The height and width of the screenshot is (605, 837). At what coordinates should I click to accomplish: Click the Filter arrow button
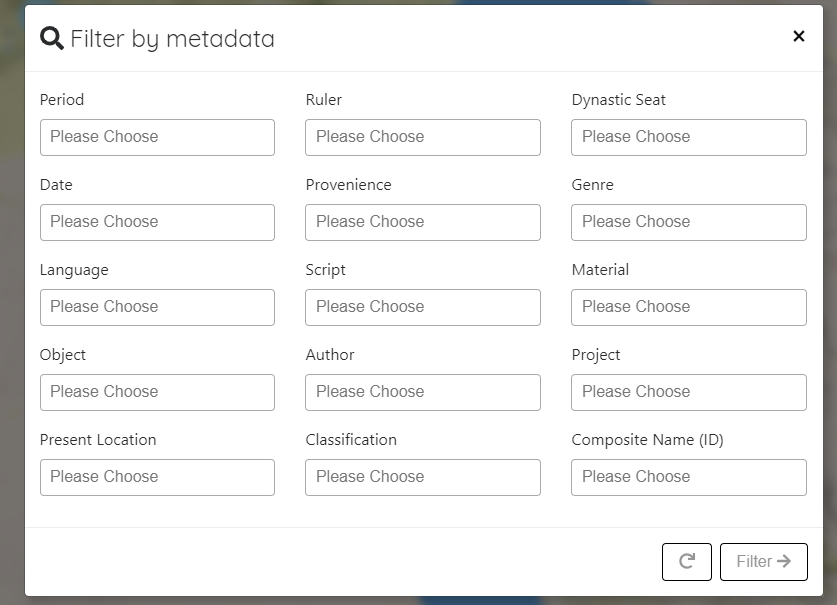763,562
